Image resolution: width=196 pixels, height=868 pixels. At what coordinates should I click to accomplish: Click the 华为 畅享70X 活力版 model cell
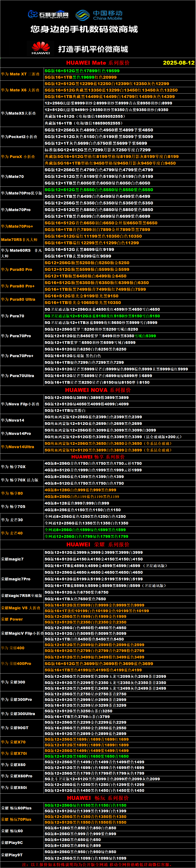click(x=22, y=480)
